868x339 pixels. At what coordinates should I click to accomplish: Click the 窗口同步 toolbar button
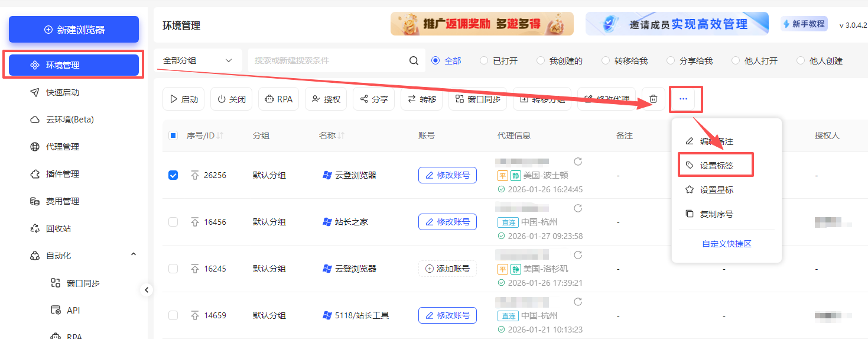pyautogui.click(x=478, y=99)
